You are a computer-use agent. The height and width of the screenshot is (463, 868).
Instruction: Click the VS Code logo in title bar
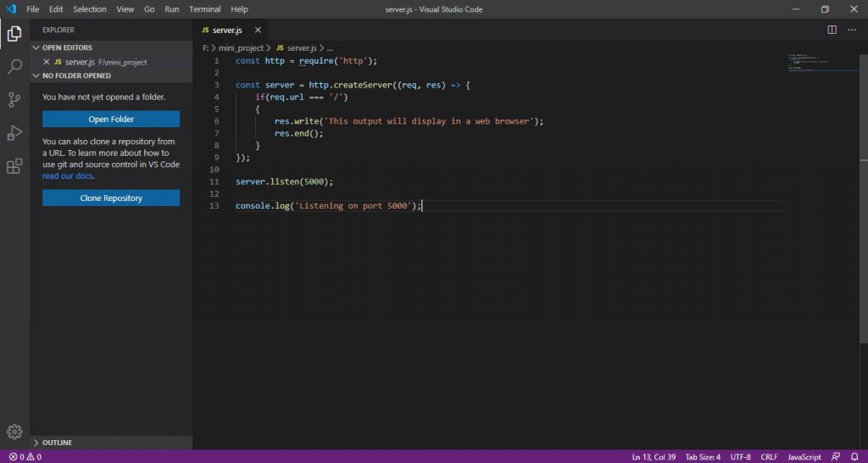click(x=11, y=8)
